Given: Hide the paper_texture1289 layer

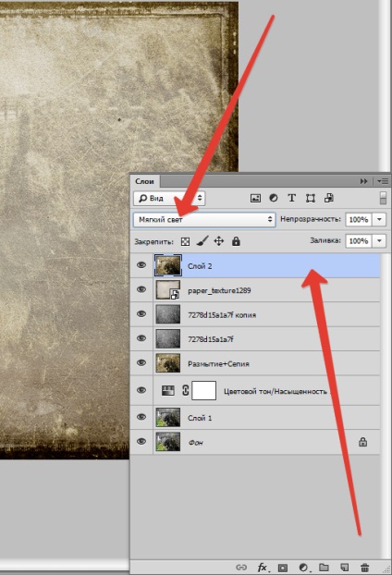Looking at the screenshot, I should click(x=141, y=289).
